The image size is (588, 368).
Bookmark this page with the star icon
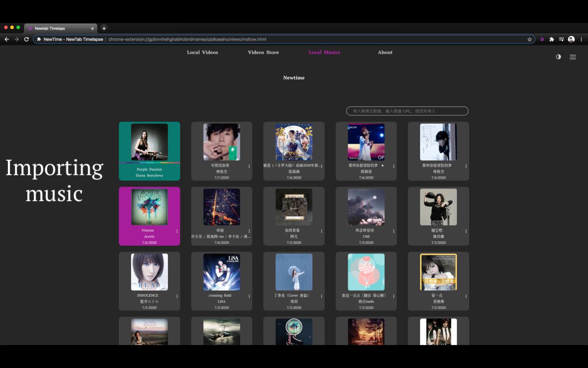530,39
